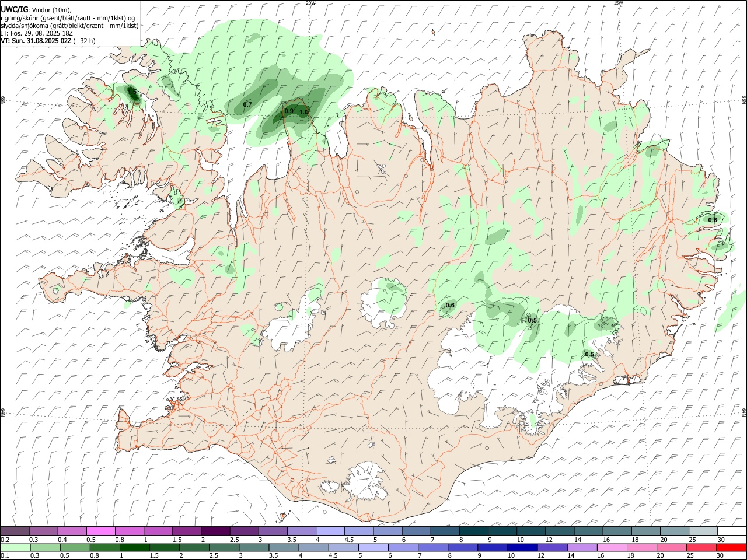Click the '0.7' precipitation value on the map
Viewport: 747px width, 560px height.
click(x=247, y=105)
